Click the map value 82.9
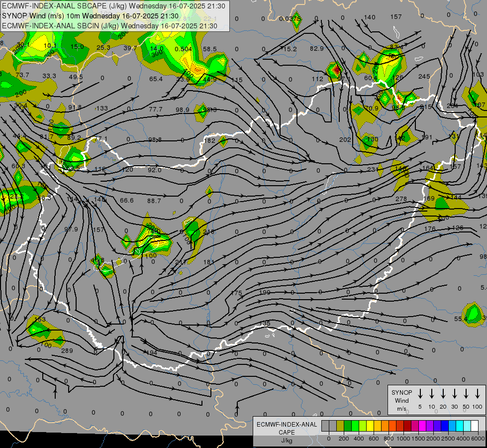The image size is (487, 448). pyautogui.click(x=317, y=48)
